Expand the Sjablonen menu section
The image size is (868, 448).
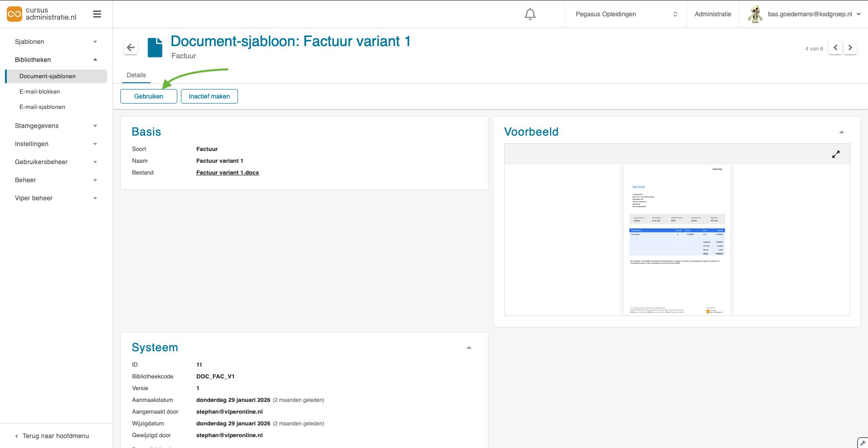[56, 42]
